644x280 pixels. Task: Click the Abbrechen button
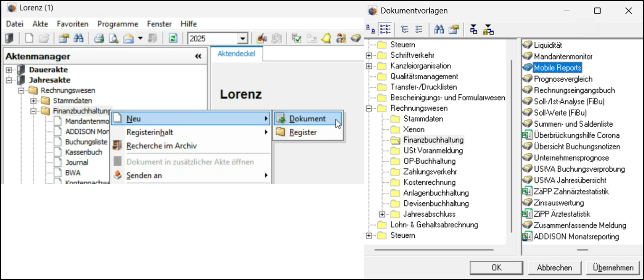(554, 268)
